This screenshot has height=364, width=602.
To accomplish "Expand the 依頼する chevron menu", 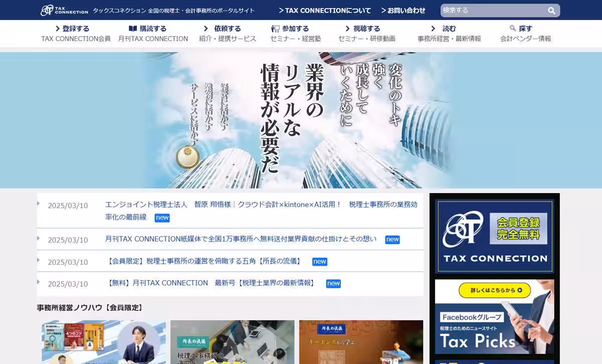I will click(206, 29).
